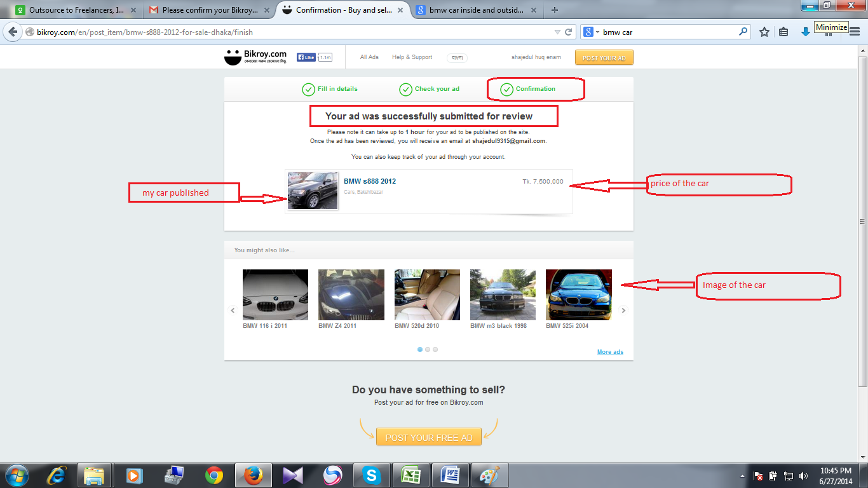Open Help & Support
The image size is (868, 488).
point(412,57)
